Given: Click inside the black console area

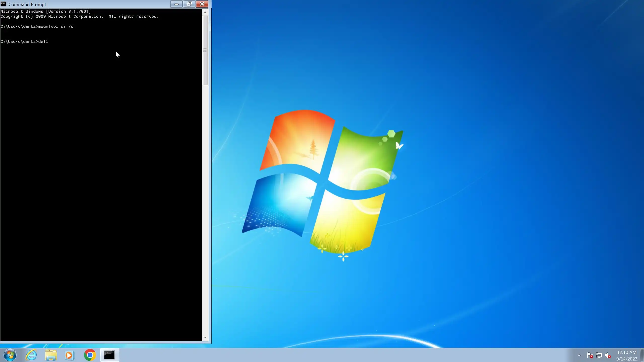Looking at the screenshot, I should [x=101, y=176].
